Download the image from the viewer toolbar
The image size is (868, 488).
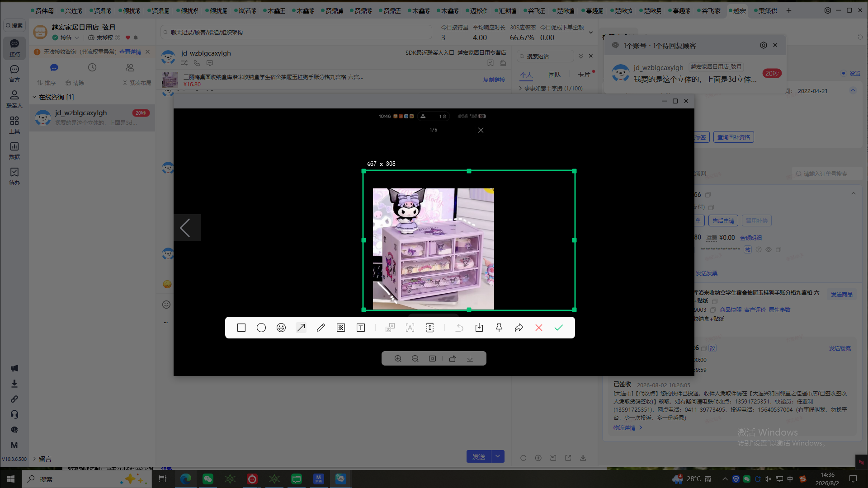point(470,358)
